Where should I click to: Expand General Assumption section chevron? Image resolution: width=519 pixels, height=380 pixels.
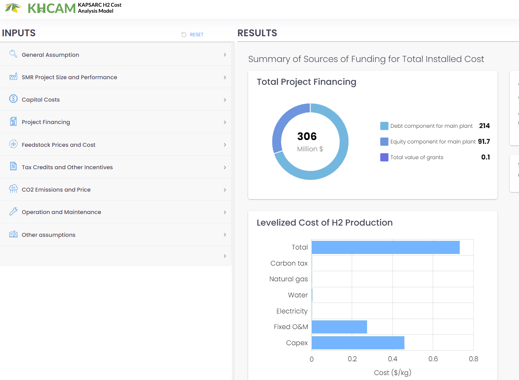(225, 55)
